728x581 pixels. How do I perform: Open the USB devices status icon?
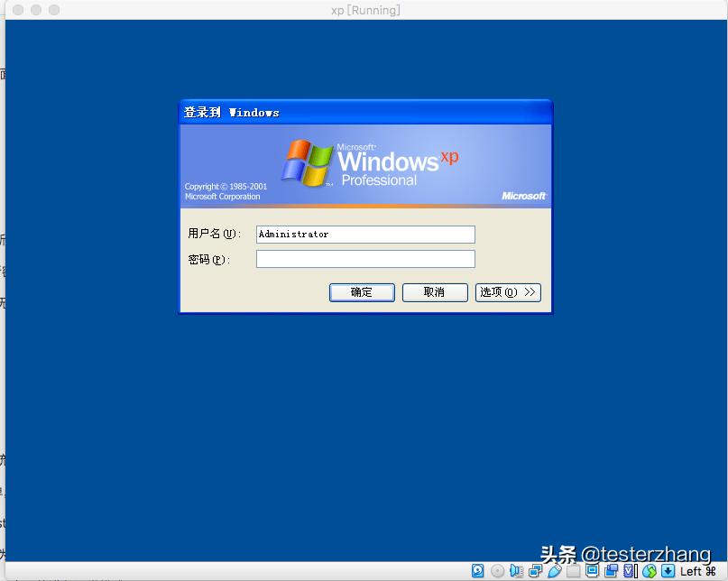[x=557, y=570]
